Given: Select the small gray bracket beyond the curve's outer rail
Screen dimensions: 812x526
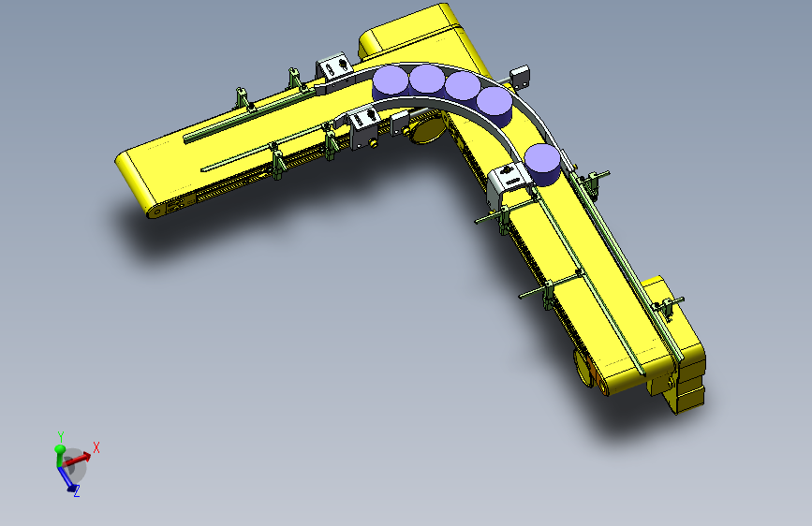Looking at the screenshot, I should click(520, 76).
